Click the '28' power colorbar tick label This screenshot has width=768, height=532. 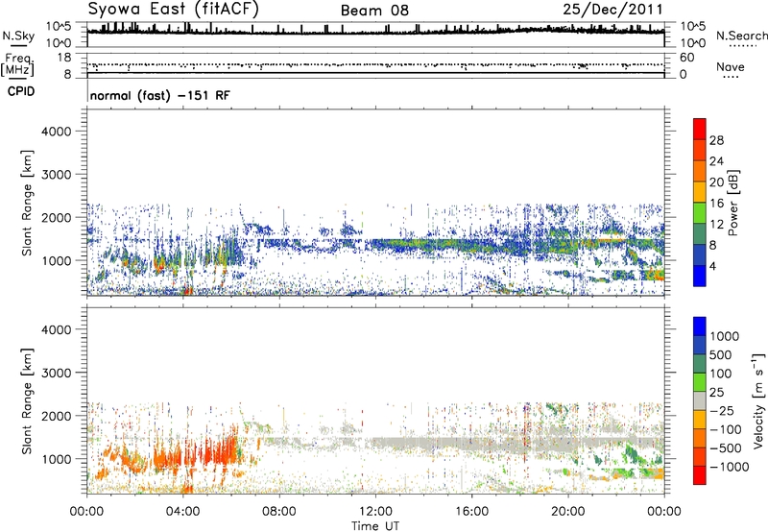(x=716, y=140)
